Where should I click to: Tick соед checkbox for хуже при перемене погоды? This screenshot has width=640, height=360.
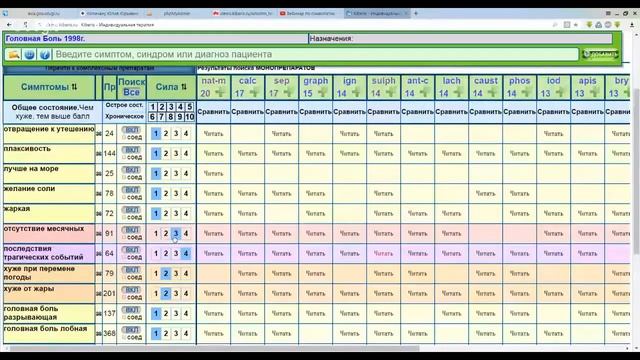[x=124, y=278]
